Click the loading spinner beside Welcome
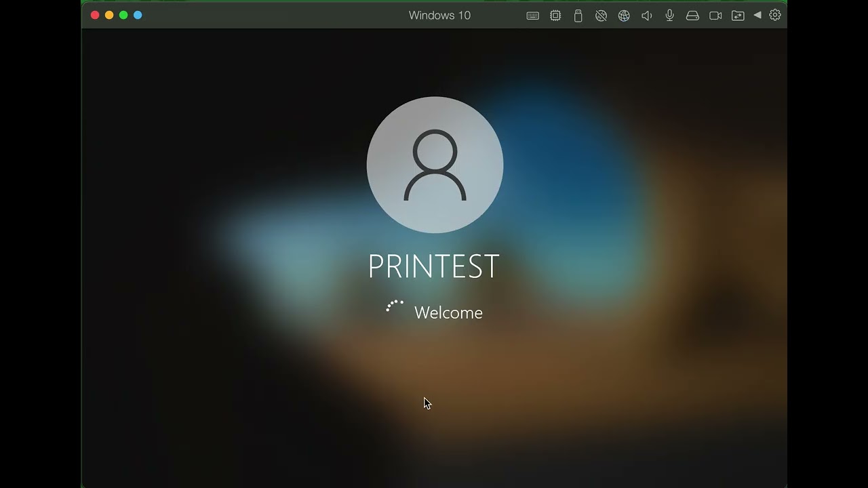Image resolution: width=868 pixels, height=488 pixels. coord(395,307)
